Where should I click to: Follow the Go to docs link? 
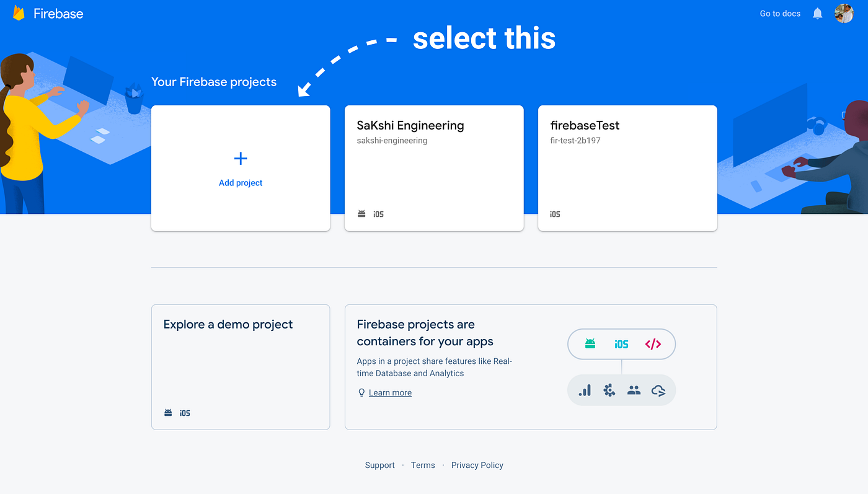point(779,12)
